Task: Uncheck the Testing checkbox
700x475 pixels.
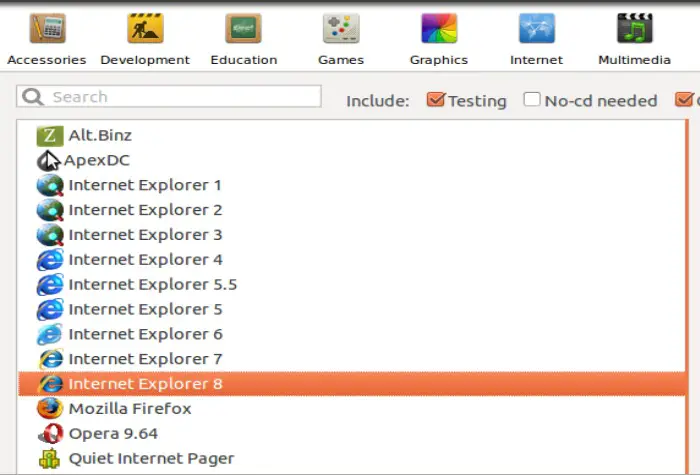Action: 435,99
